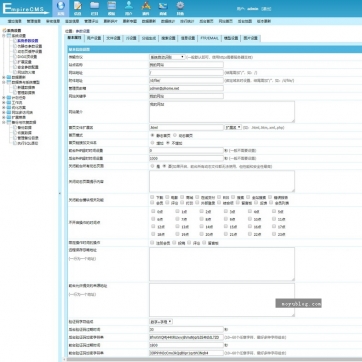Viewport: 362px width, 362px height.
Task: Select 静态首页 (static homepage) radio
Action: coord(153,136)
